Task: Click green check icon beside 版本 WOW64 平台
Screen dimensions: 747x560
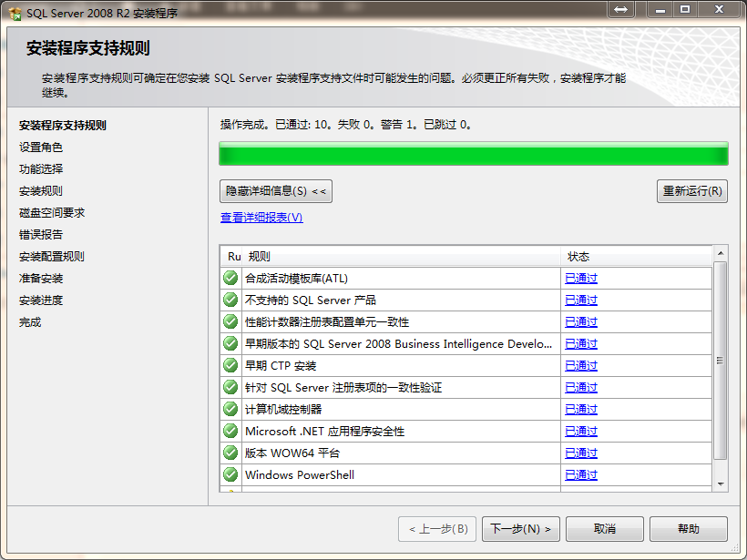Action: pyautogui.click(x=230, y=453)
